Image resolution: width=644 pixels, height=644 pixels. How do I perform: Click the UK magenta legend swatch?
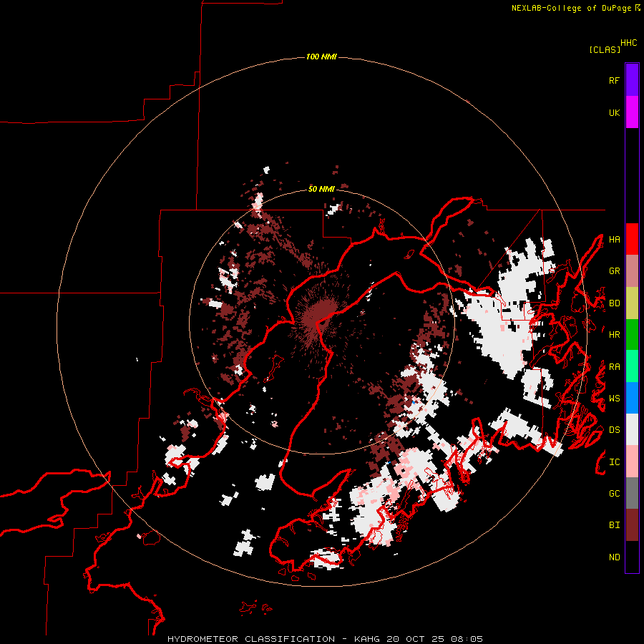click(632, 112)
